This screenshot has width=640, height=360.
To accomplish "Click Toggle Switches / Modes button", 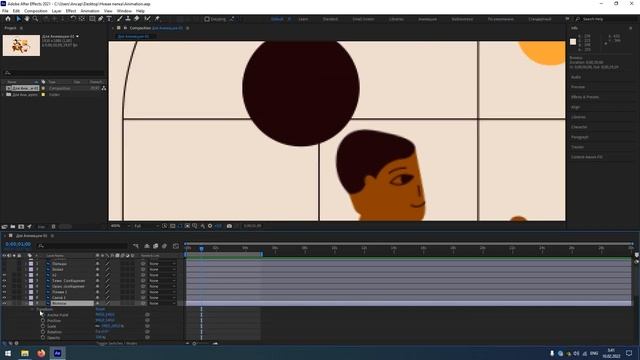I will tap(117, 343).
